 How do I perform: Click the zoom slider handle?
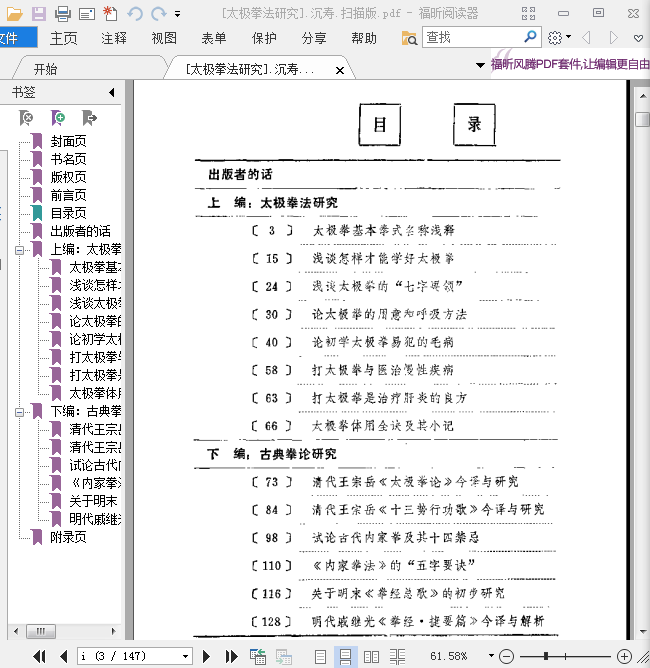click(546, 656)
